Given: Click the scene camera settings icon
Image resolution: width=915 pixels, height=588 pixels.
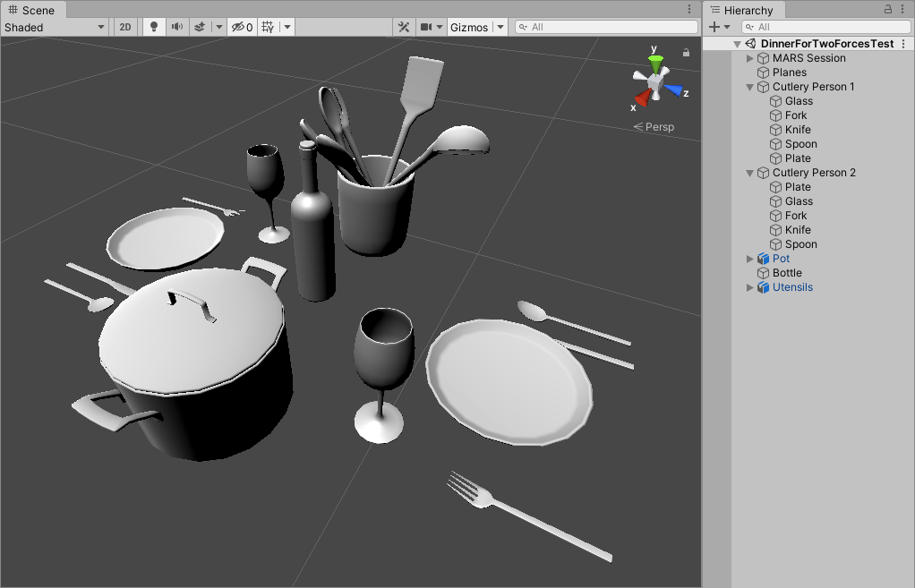Looking at the screenshot, I should click(427, 27).
